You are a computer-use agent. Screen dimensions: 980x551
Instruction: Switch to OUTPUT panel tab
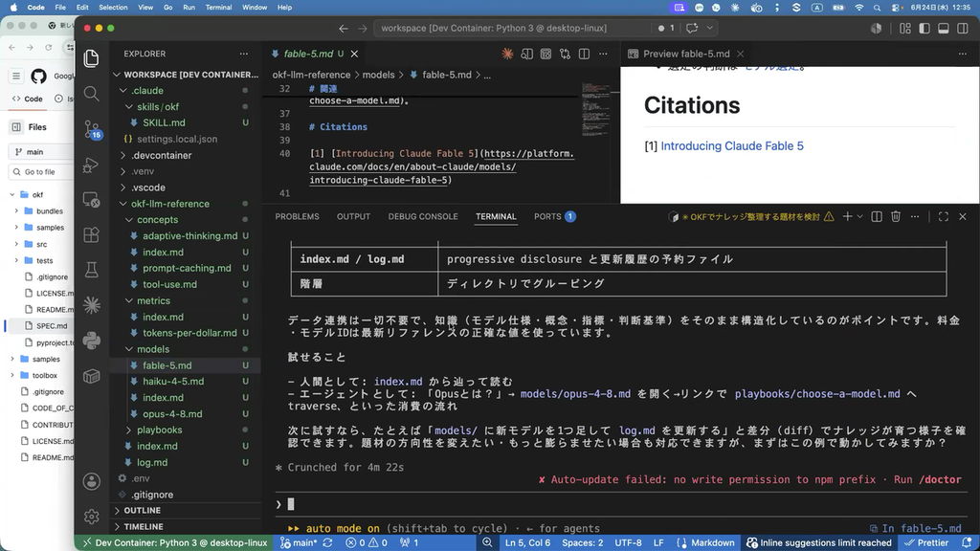click(353, 217)
